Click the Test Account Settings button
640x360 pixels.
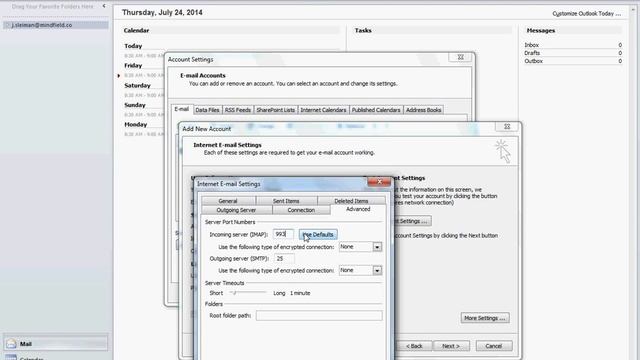(412, 221)
